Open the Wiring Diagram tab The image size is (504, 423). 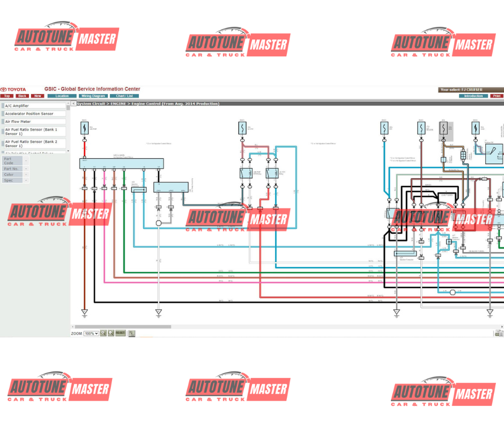93,96
